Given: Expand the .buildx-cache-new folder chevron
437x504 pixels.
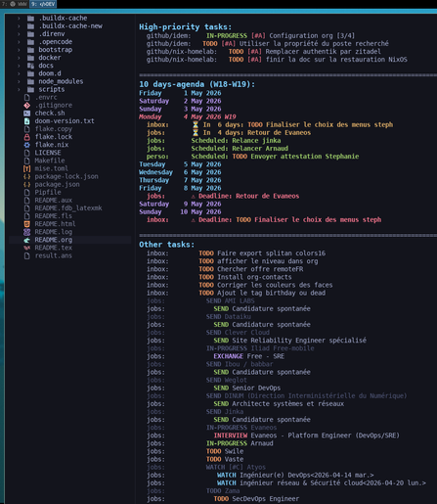Looking at the screenshot, I should [19, 26].
